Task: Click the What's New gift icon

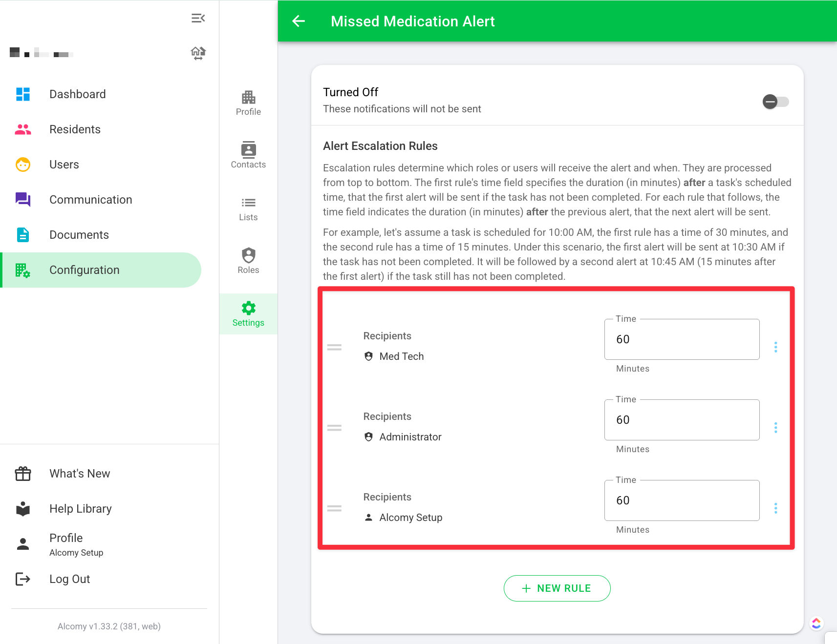Action: [x=23, y=474]
